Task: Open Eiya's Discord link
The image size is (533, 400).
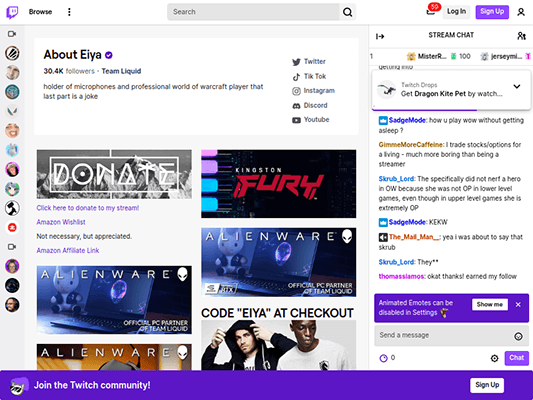Action: click(310, 105)
